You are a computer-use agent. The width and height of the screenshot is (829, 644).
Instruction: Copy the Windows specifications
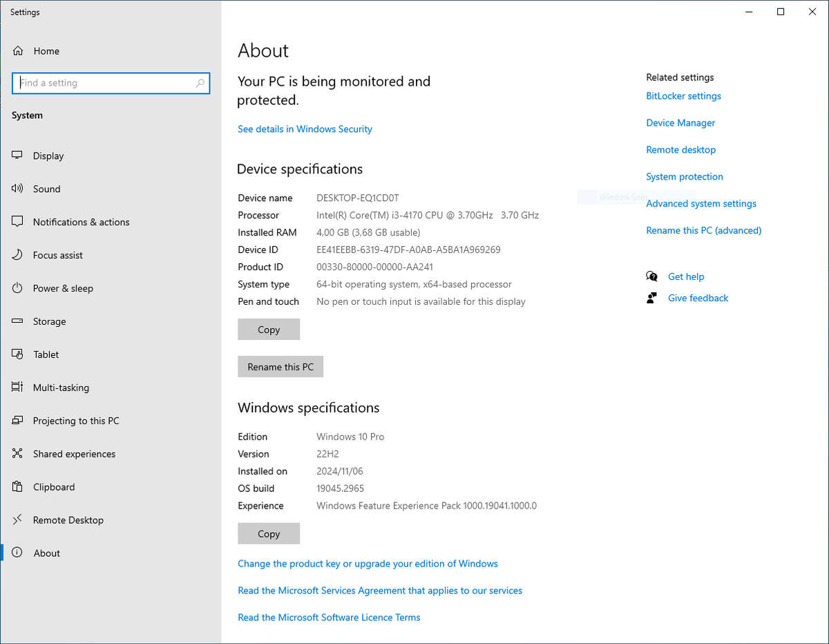pos(269,533)
